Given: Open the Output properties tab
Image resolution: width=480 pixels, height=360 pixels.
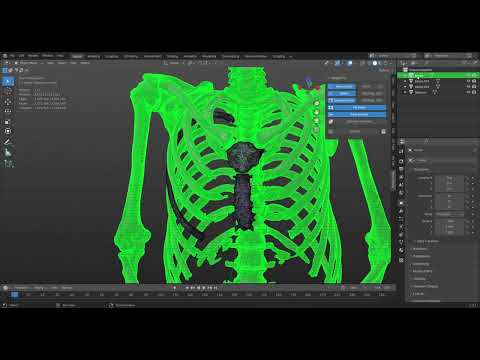Looking at the screenshot, I should pos(401,169).
